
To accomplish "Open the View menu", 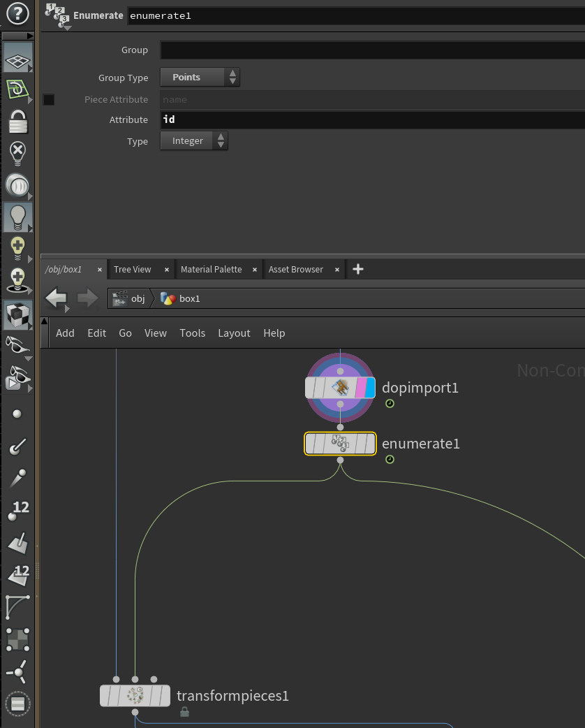I will tap(156, 333).
